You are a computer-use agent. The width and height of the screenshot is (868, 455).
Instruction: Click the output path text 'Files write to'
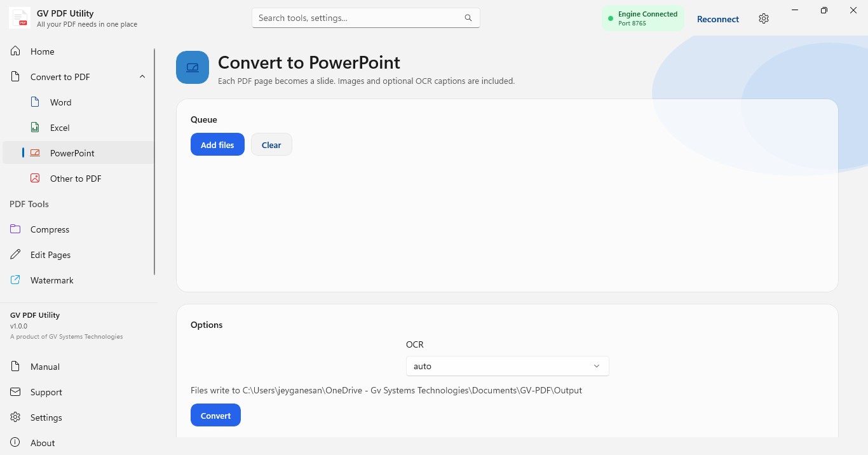click(386, 390)
